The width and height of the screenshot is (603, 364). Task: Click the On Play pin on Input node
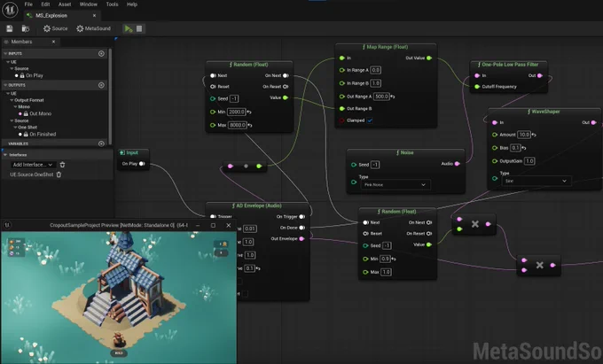(x=142, y=164)
